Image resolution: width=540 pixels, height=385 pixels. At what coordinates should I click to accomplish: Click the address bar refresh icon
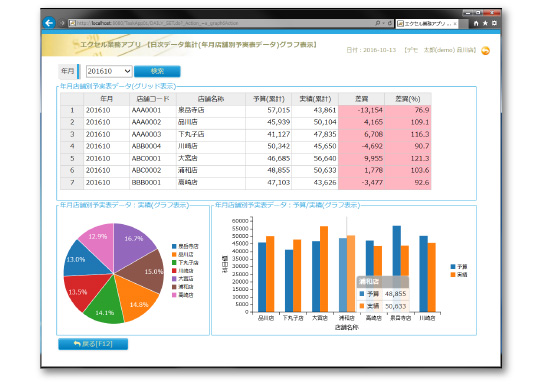pyautogui.click(x=390, y=23)
